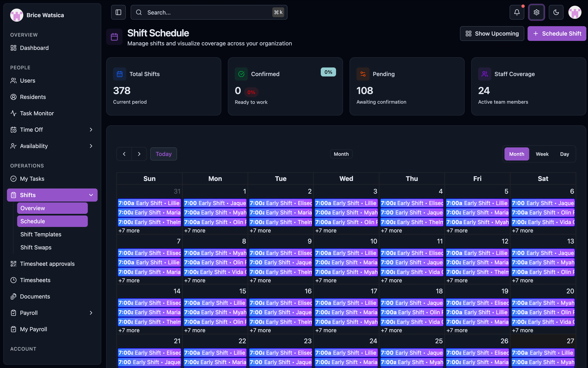Jump to Today in calendar
This screenshot has height=368, width=588.
tap(164, 154)
